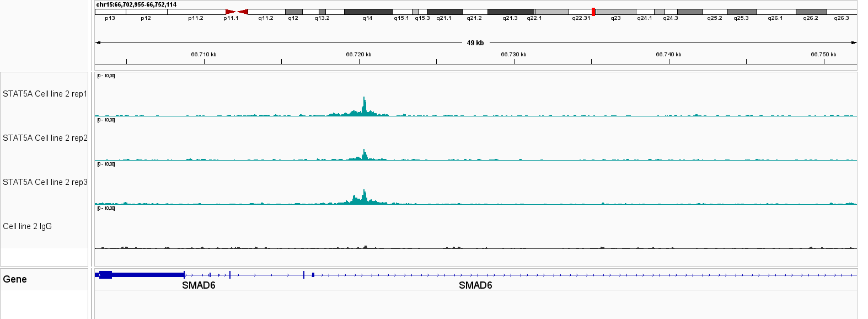Click the 66.750 kb ruler mark

(x=824, y=60)
